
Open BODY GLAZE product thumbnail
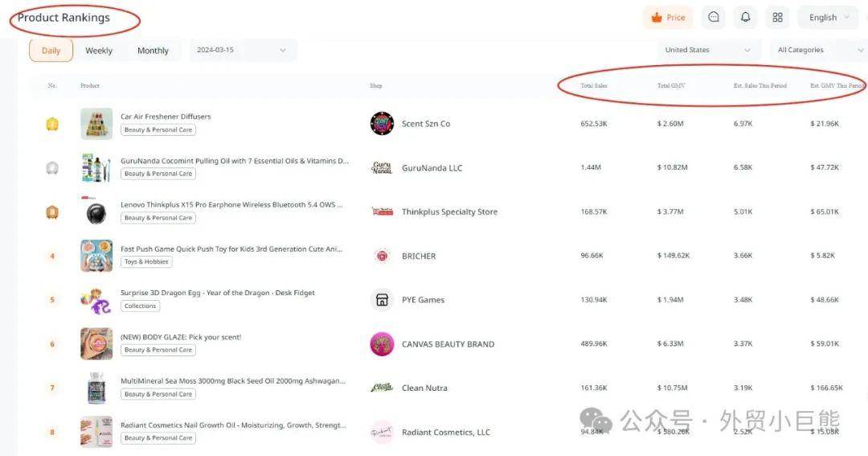pyautogui.click(x=96, y=343)
